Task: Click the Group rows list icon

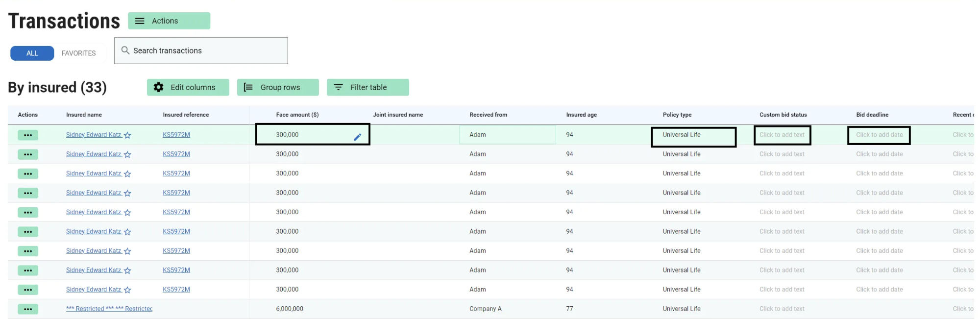Action: pyautogui.click(x=248, y=87)
